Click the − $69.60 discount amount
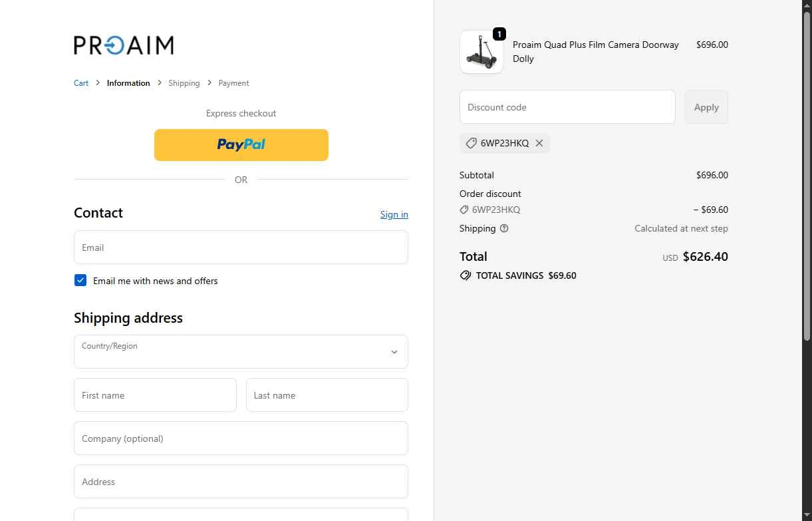 click(x=710, y=210)
